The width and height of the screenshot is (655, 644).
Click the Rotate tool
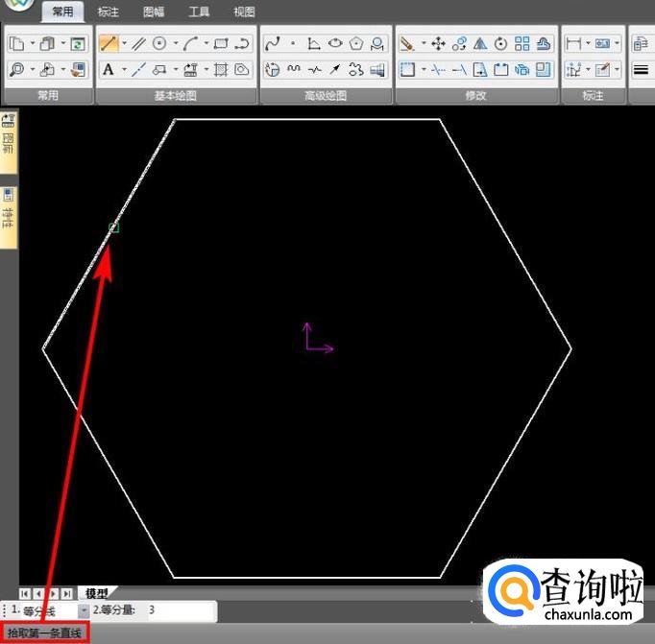[x=501, y=43]
